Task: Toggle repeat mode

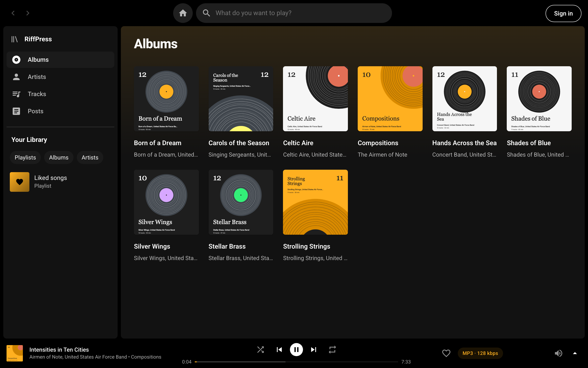Action: pyautogui.click(x=332, y=350)
